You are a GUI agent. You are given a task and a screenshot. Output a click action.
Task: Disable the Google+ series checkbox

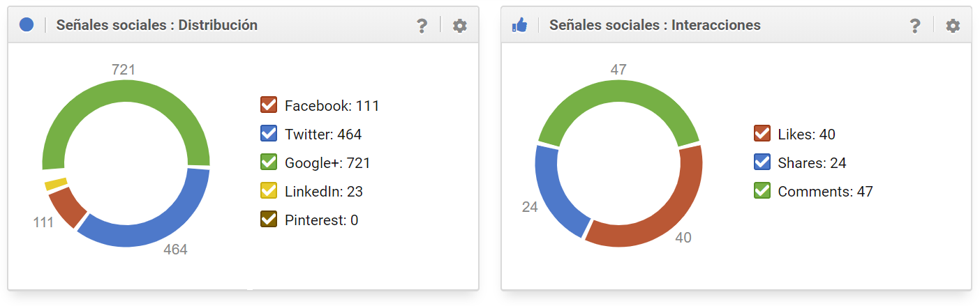tap(269, 162)
